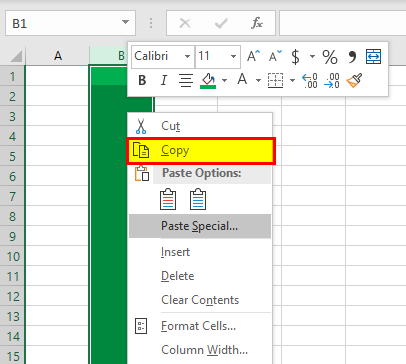The height and width of the screenshot is (364, 406).
Task: Choose Insert from the context menu
Action: [x=200, y=252]
